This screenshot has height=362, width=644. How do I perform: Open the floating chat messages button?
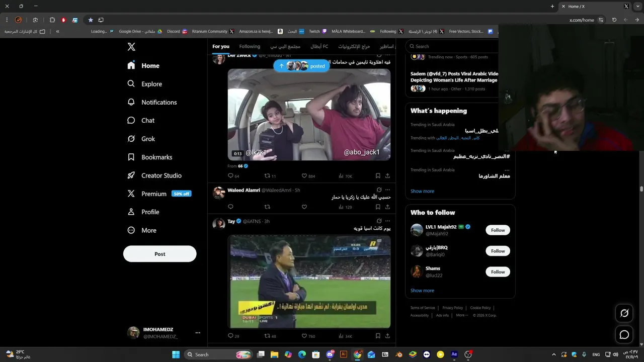(x=624, y=334)
